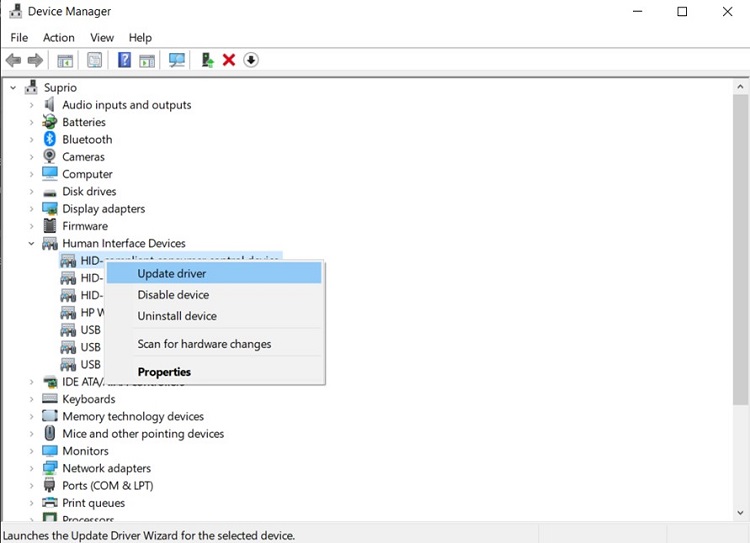Expand the Keyboards category arrow
This screenshot has width=750, height=543.
[31, 400]
